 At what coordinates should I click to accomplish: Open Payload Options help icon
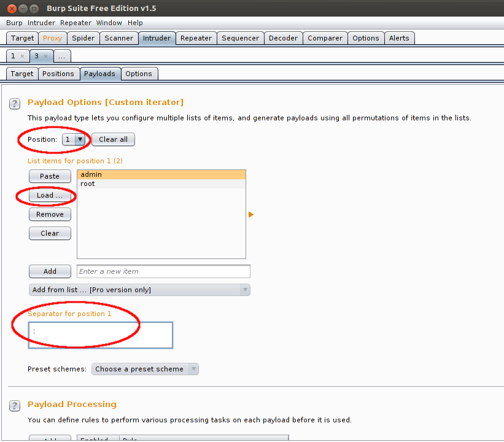point(15,104)
